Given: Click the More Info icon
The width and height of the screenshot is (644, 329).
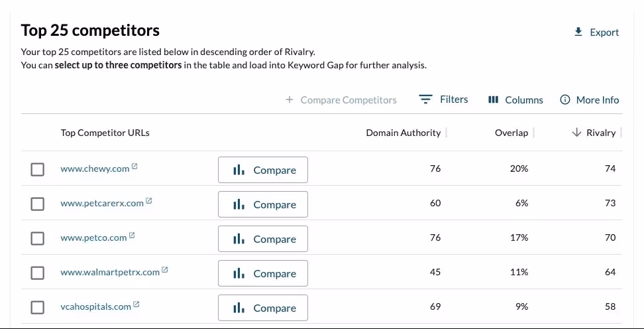Looking at the screenshot, I should (x=565, y=99).
